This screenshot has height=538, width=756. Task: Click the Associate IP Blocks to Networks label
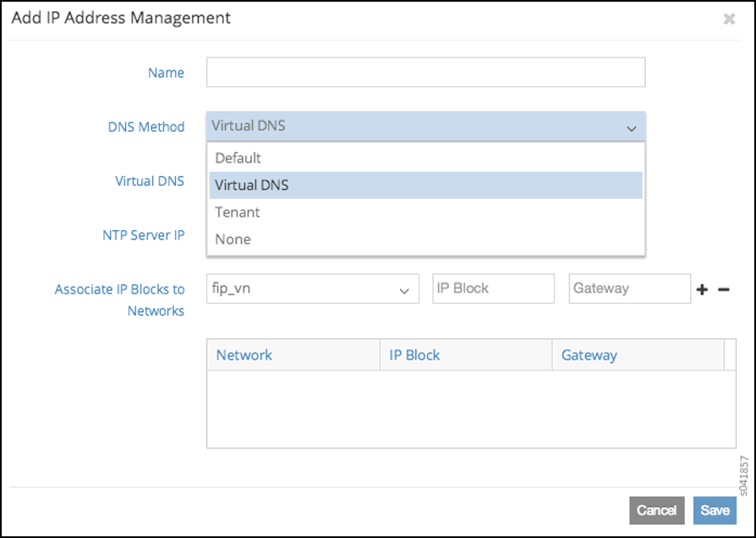(120, 299)
